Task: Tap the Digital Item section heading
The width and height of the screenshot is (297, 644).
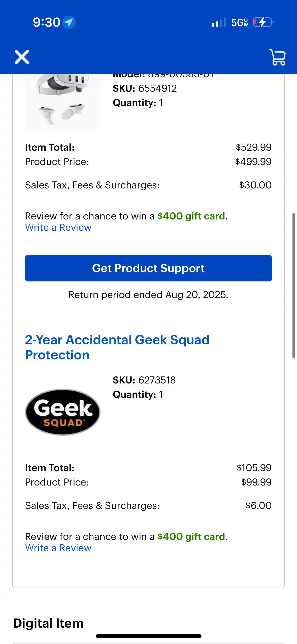Action: [48, 623]
